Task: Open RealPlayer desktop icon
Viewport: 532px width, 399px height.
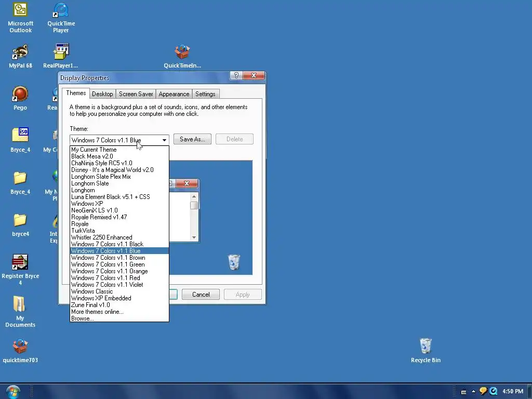Action: tap(61, 56)
